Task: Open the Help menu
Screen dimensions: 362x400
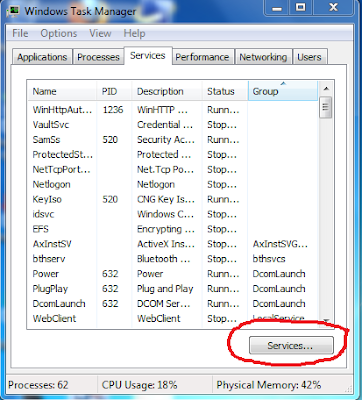Action: (x=134, y=33)
